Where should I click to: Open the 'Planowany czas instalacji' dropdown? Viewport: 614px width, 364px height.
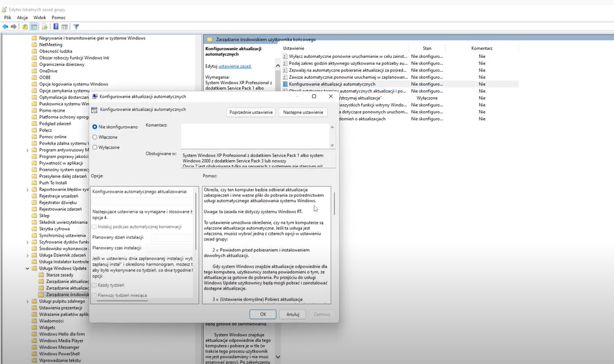tap(169, 248)
